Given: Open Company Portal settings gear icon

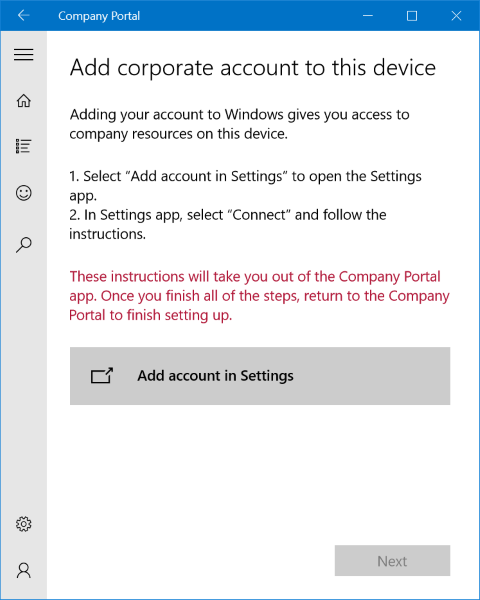Looking at the screenshot, I should tap(24, 524).
